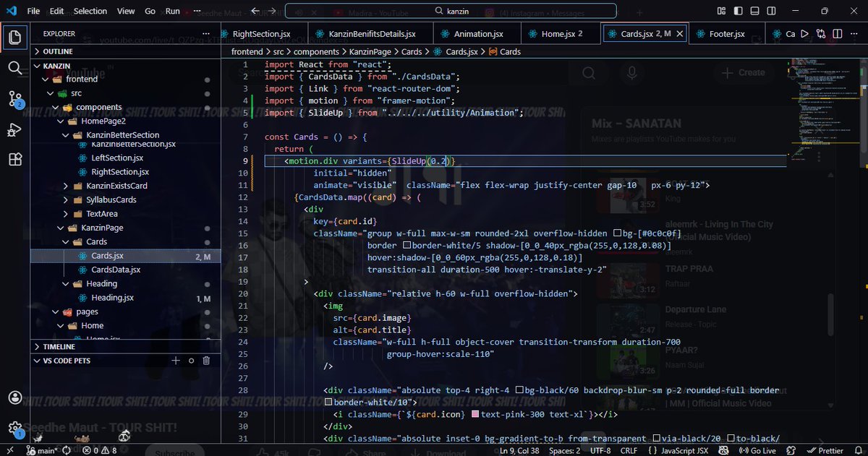Collapse the components folder
The height and width of the screenshot is (456, 868).
[125, 107]
